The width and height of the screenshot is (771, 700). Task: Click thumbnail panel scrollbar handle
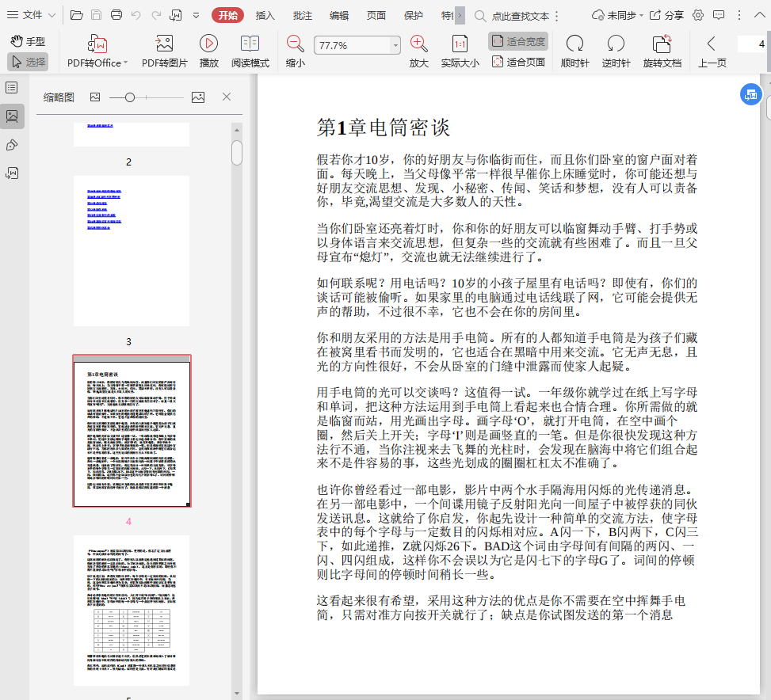pyautogui.click(x=237, y=153)
